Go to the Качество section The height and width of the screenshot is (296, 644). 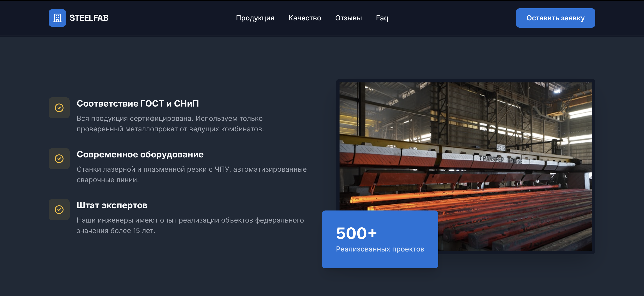coord(304,18)
